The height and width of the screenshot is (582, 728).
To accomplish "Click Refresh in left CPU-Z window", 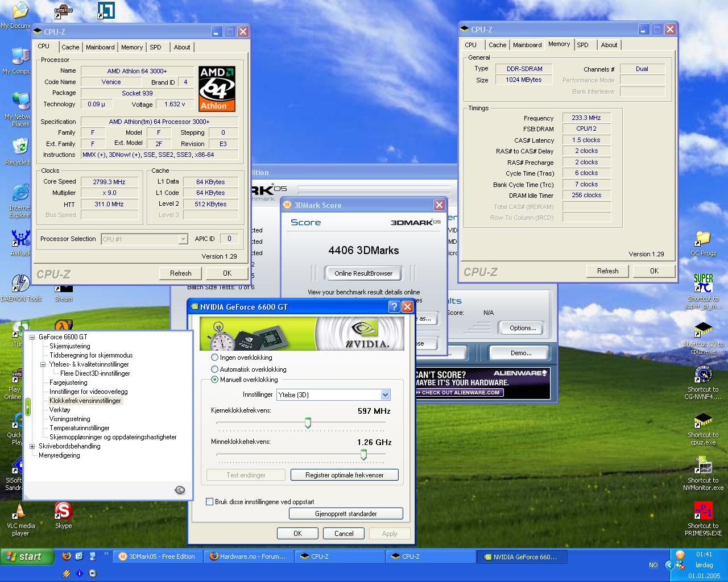I will 181,273.
